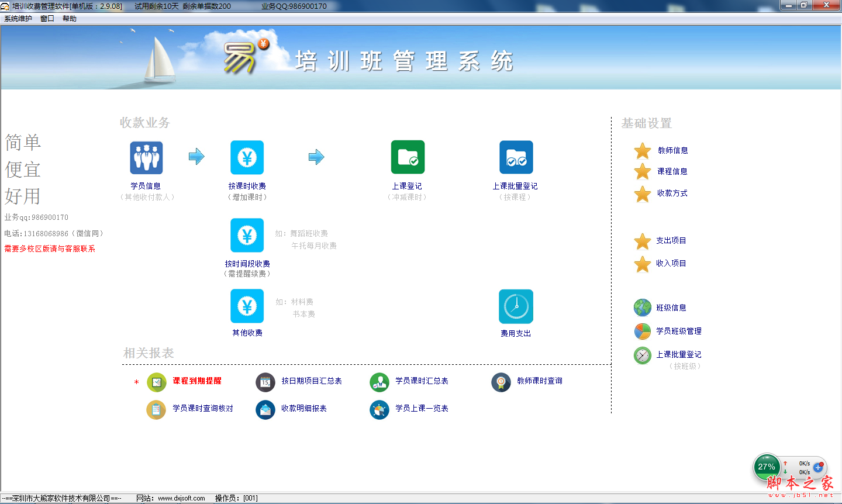
Task: Click the green icon beside 学员课时汇总表
Action: pyautogui.click(x=379, y=382)
